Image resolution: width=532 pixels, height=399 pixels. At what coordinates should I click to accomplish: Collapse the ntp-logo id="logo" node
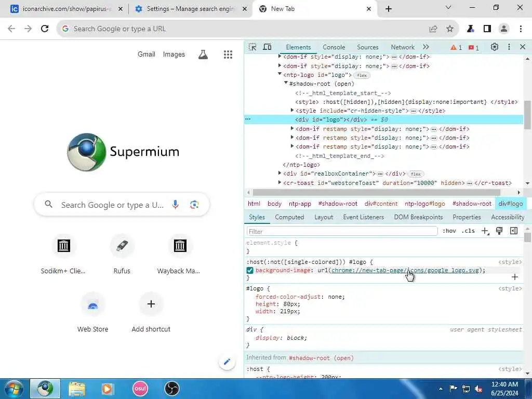pyautogui.click(x=280, y=74)
